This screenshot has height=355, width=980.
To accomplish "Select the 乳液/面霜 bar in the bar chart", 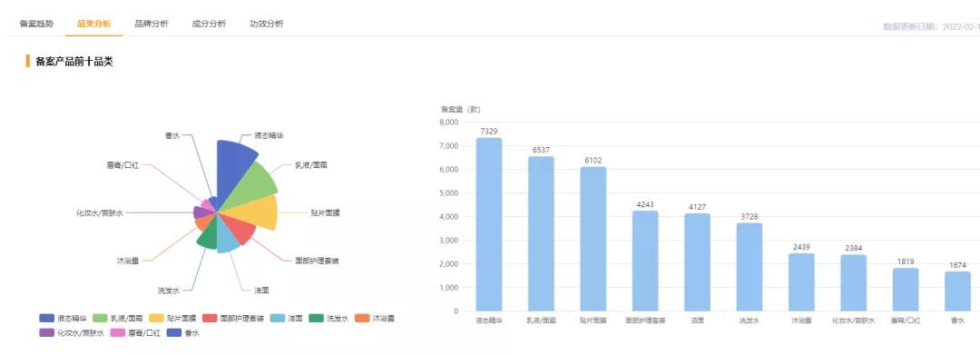I will (x=541, y=233).
